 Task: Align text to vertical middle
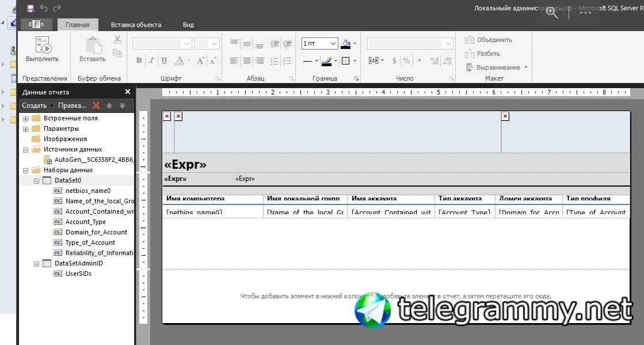247,43
